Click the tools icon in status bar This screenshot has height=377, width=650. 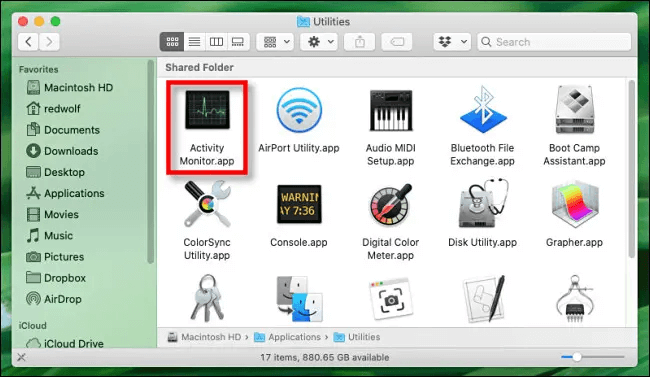(22, 357)
